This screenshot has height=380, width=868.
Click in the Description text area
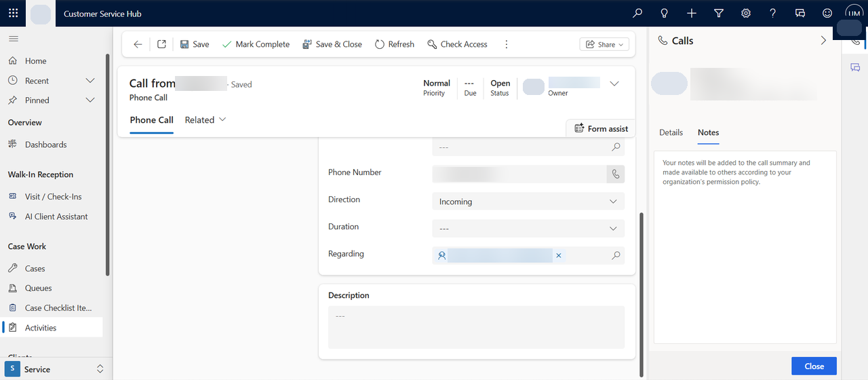[476, 327]
